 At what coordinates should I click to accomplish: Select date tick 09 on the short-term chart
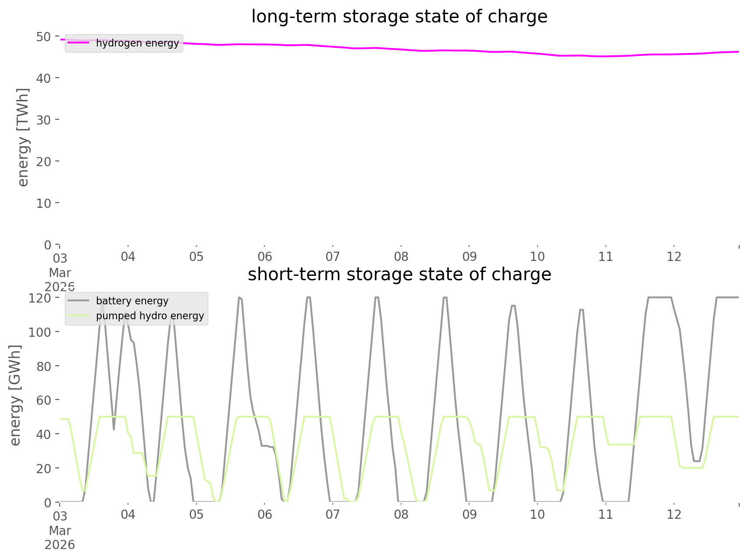[x=469, y=514]
